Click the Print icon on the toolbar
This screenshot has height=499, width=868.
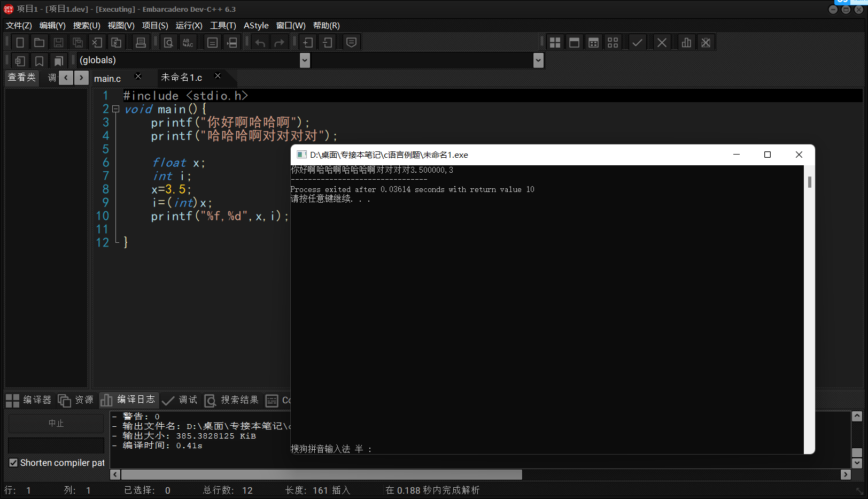coord(141,42)
